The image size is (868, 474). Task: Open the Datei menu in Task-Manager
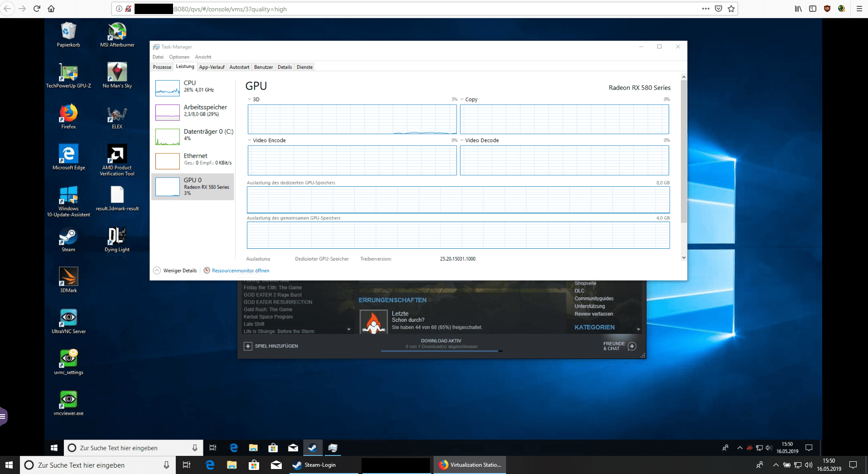coord(158,57)
